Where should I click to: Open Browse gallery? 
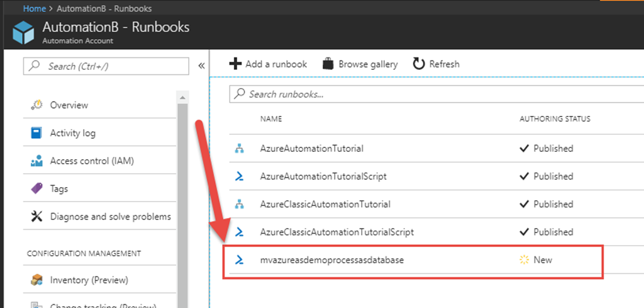[x=360, y=64]
